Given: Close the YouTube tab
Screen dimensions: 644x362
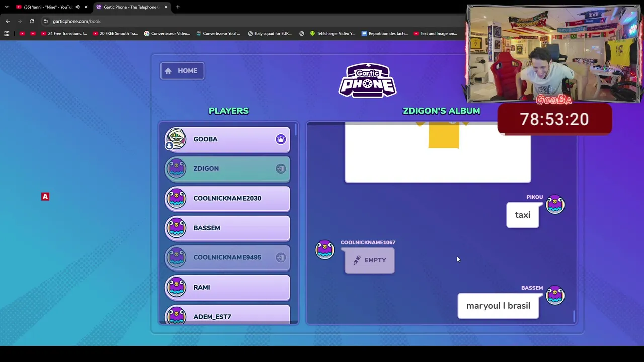Looking at the screenshot, I should 86,7.
